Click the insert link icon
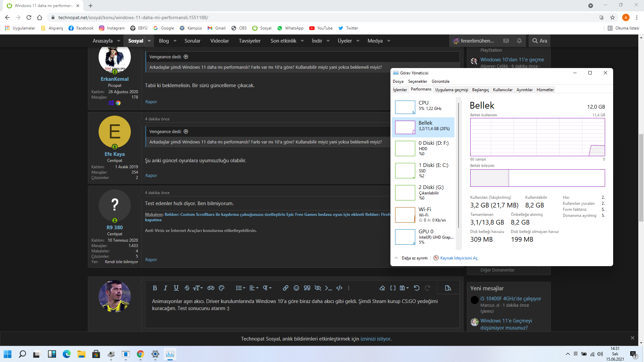Viewport: 644px width, 362px height. coord(285,288)
